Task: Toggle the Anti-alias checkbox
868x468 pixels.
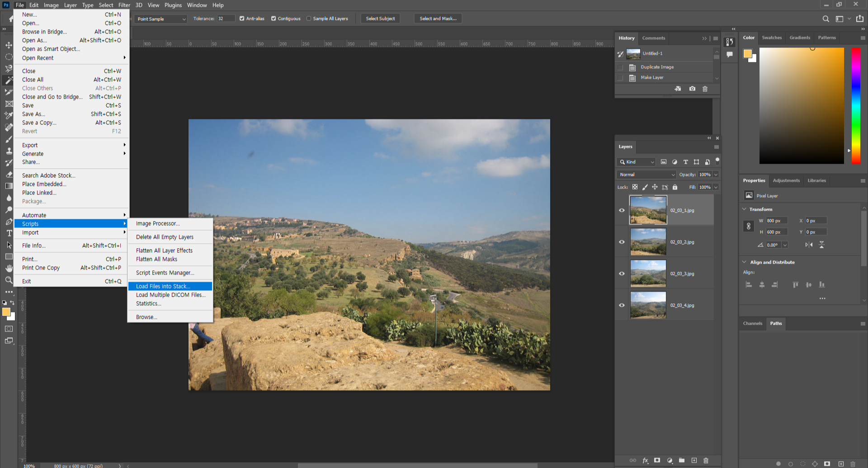Action: (242, 19)
